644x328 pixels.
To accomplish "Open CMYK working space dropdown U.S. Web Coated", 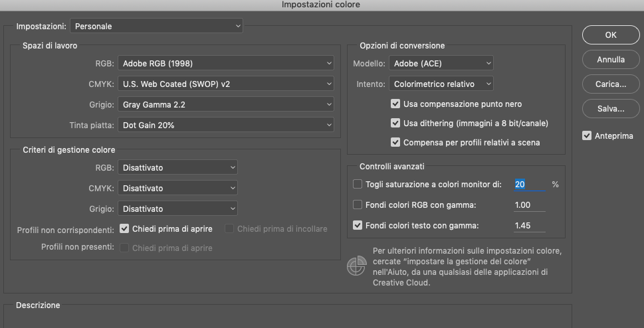I will tap(225, 84).
